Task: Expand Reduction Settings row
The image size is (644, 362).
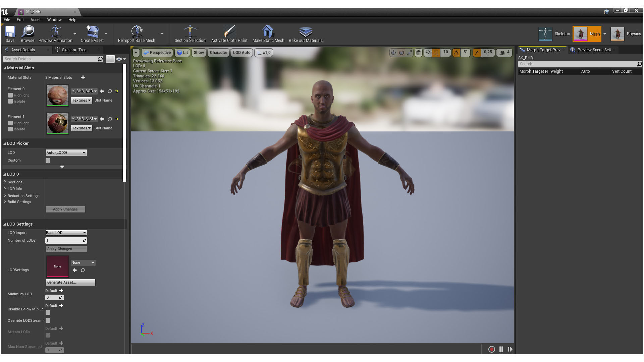Action: coord(5,196)
